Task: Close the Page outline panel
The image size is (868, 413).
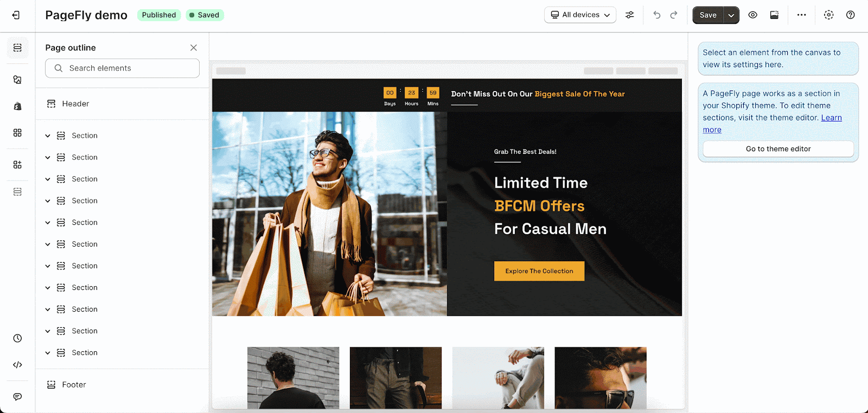Action: coord(194,48)
